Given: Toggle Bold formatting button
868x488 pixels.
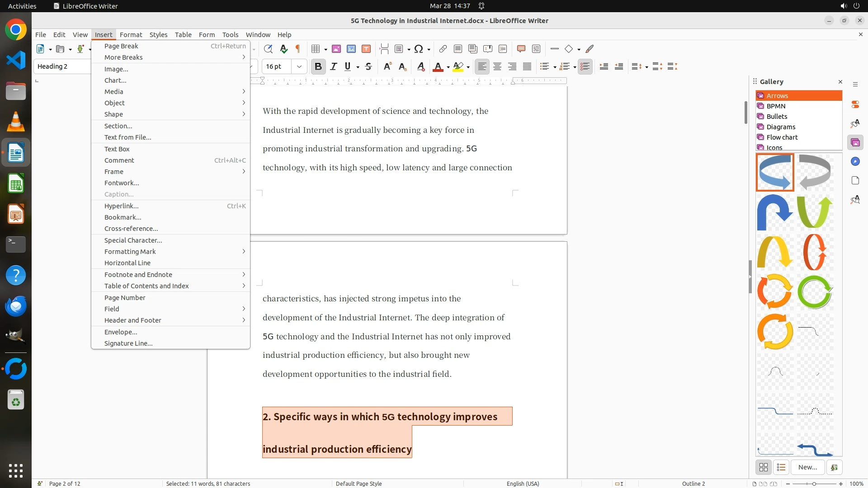Looking at the screenshot, I should pos(318,66).
